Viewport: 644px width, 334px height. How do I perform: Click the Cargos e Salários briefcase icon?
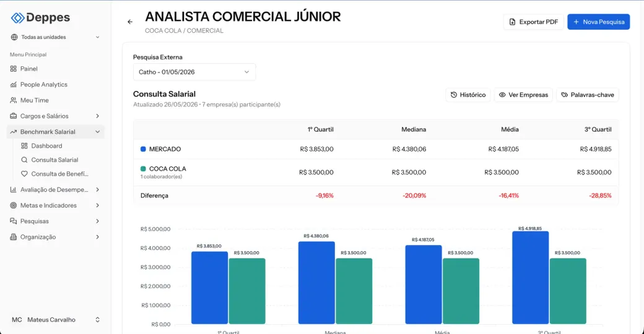click(14, 116)
